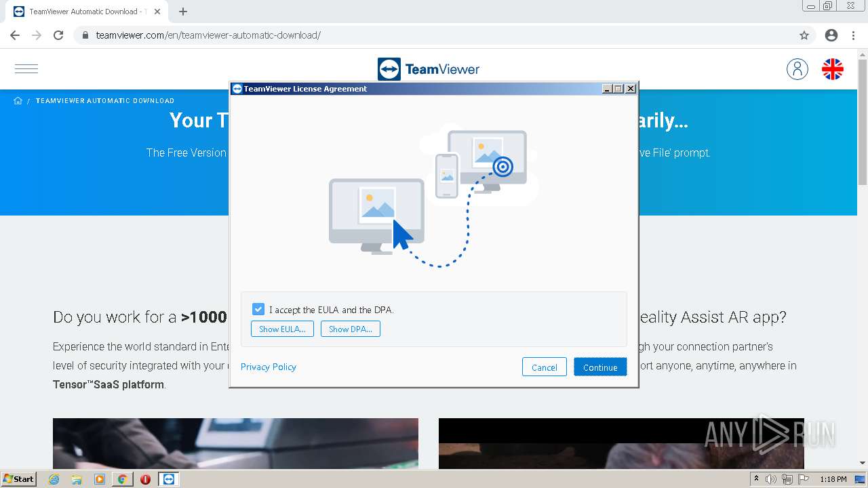Open a new browser tab
868x488 pixels.
(183, 12)
